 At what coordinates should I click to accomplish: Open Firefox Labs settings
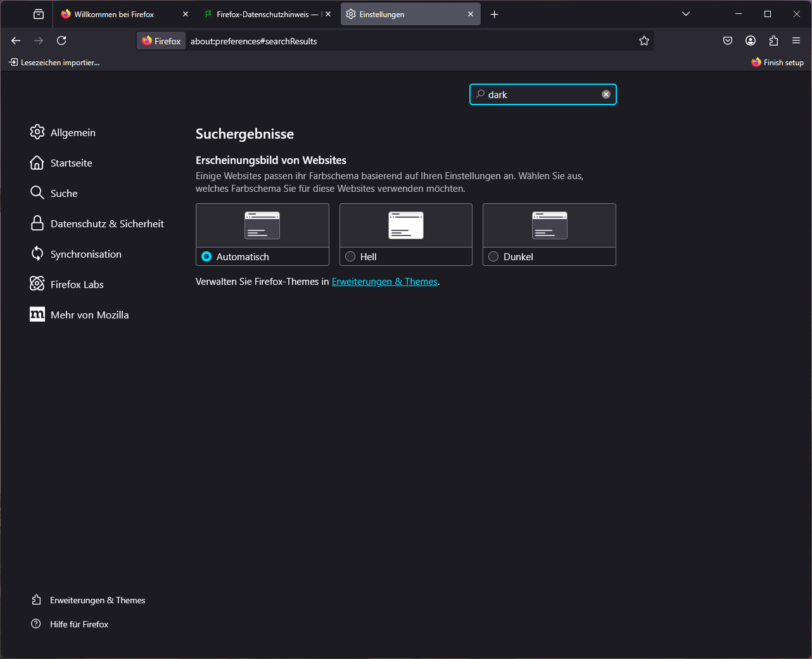(77, 284)
